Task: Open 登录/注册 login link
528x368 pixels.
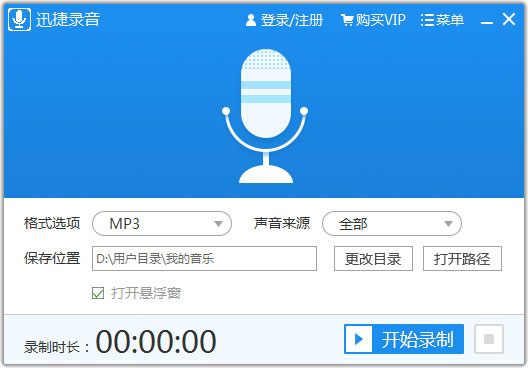Action: click(x=285, y=20)
